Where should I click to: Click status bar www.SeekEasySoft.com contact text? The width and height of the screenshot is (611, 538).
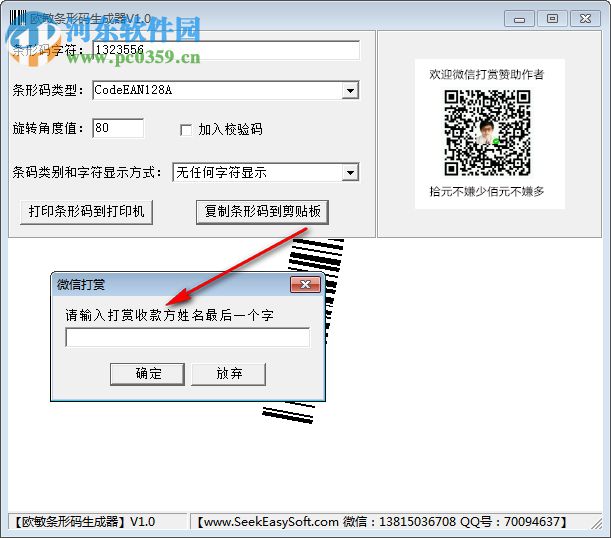[x=381, y=522]
